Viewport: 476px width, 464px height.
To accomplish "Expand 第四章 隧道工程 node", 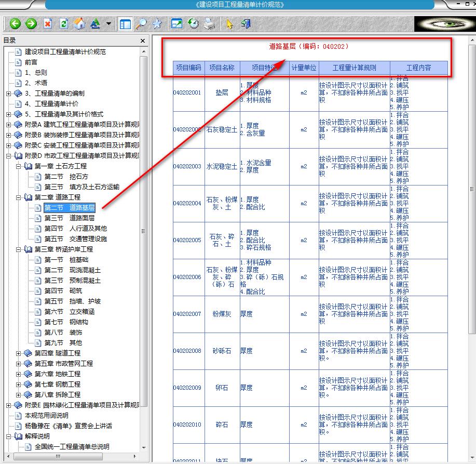I will click(x=18, y=353).
